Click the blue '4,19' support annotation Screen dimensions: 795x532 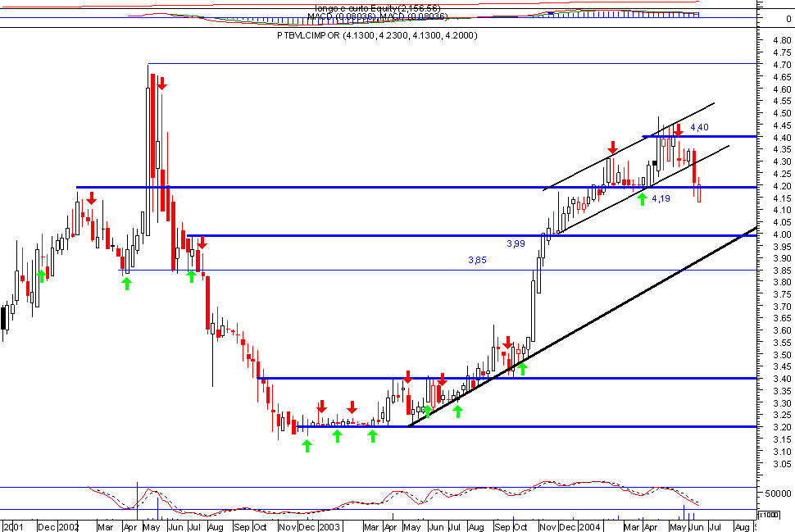[661, 198]
